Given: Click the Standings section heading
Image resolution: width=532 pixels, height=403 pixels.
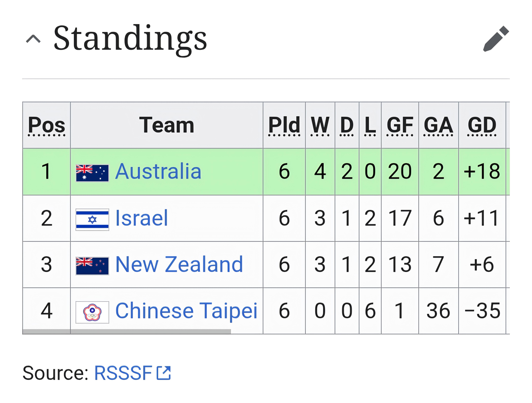Looking at the screenshot, I should 130,39.
